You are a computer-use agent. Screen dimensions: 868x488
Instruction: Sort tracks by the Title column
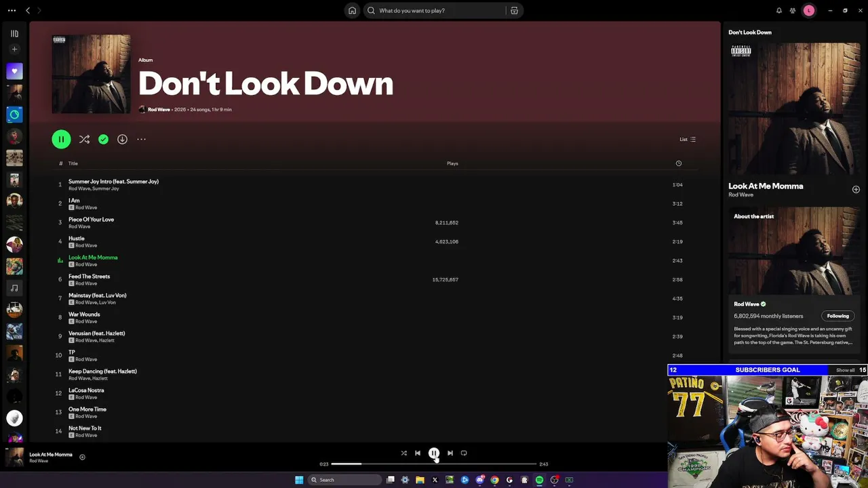coord(73,163)
